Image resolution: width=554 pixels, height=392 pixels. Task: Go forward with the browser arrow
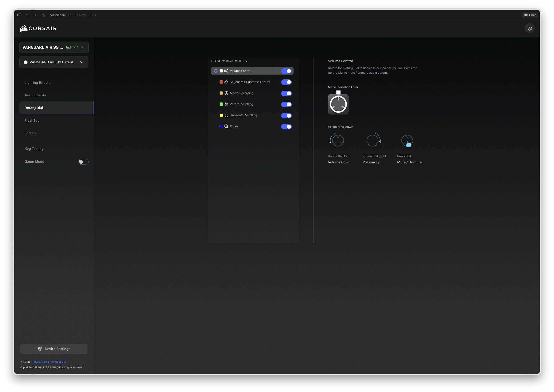click(35, 15)
